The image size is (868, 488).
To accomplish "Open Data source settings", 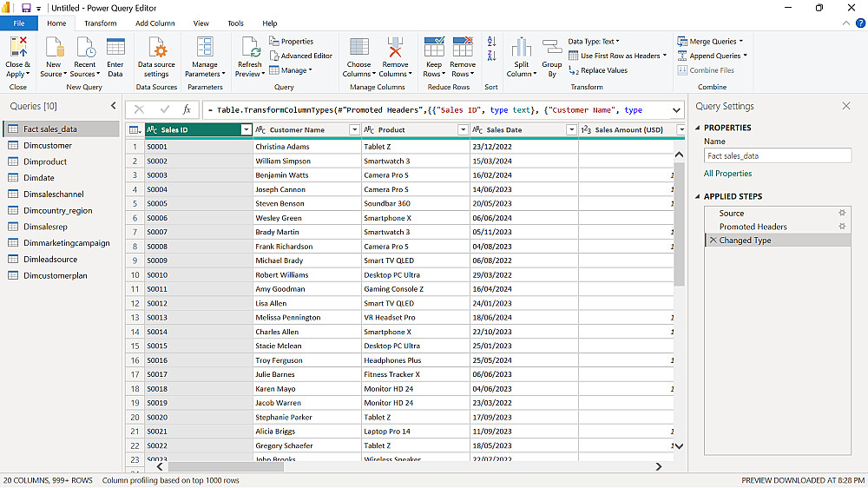I will [156, 48].
